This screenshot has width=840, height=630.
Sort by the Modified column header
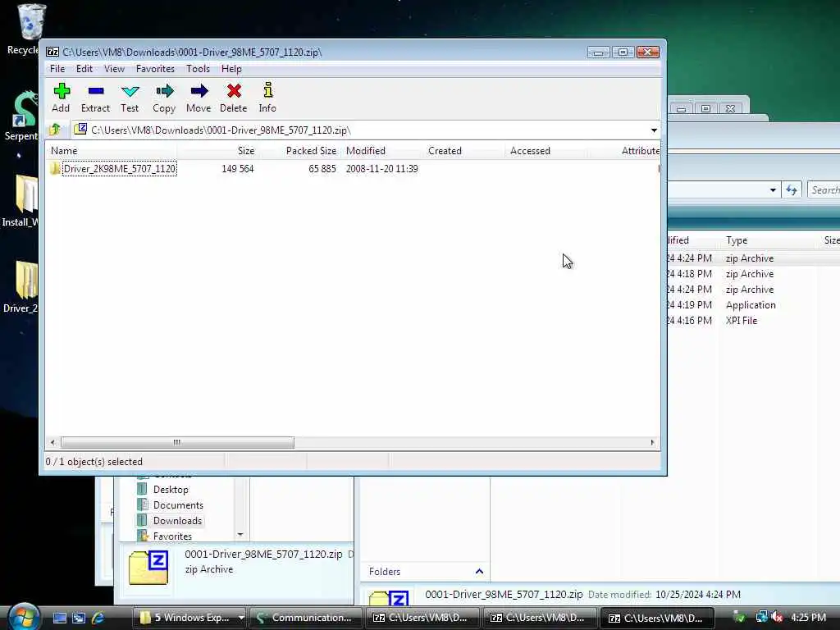point(382,151)
